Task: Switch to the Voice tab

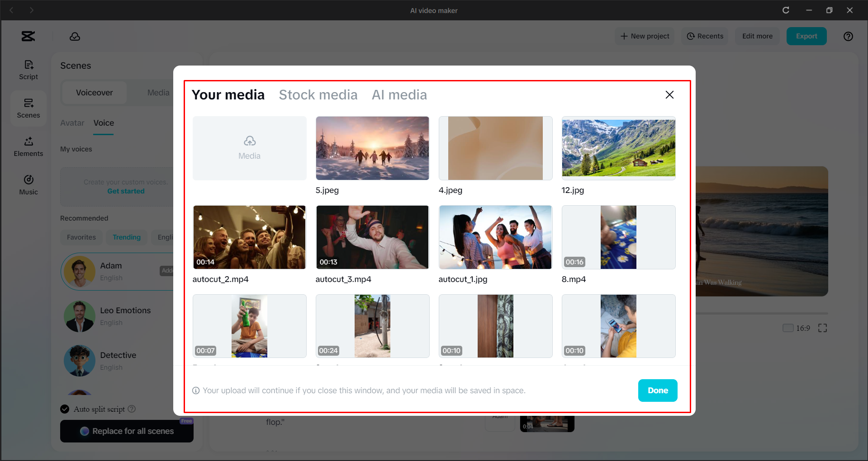Action: coord(104,123)
